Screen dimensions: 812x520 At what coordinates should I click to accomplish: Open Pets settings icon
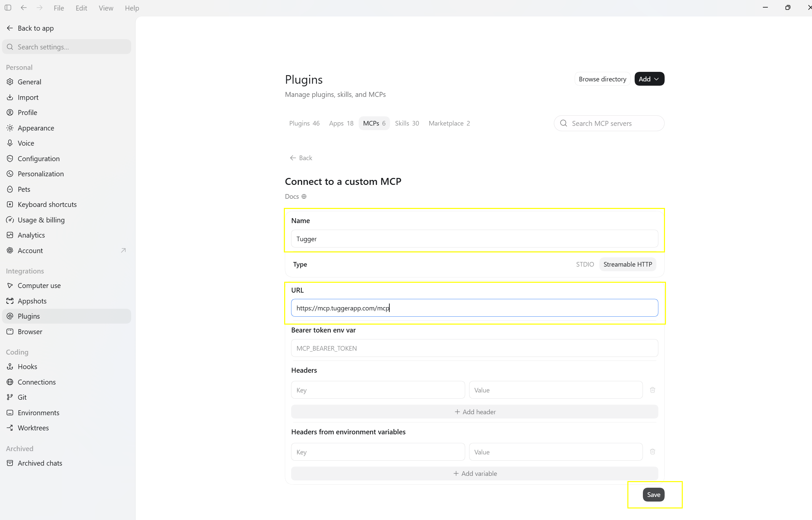tap(10, 189)
